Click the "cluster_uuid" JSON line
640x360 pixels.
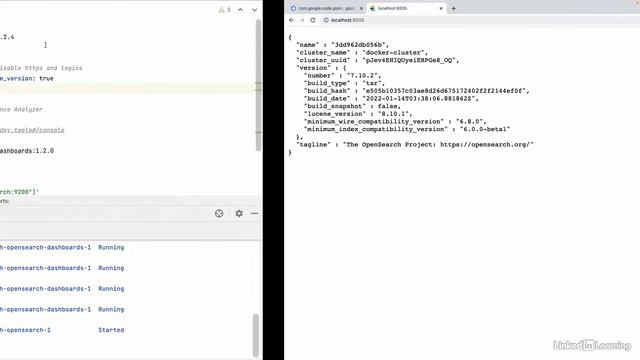(x=378, y=60)
